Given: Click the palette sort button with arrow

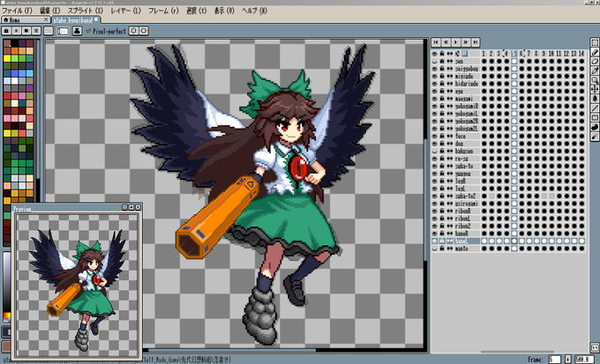Looking at the screenshot, I should click(17, 31).
